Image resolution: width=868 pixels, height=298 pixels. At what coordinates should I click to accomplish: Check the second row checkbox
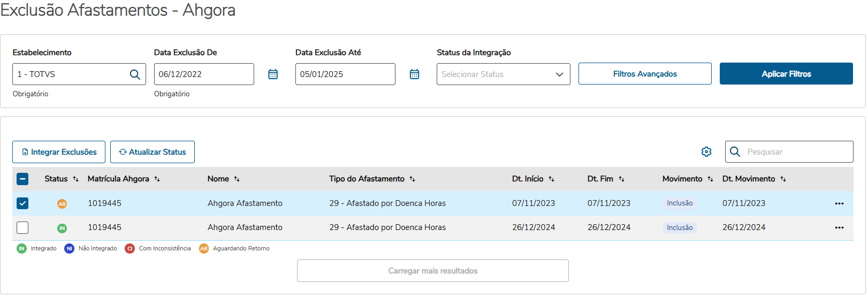(22, 228)
